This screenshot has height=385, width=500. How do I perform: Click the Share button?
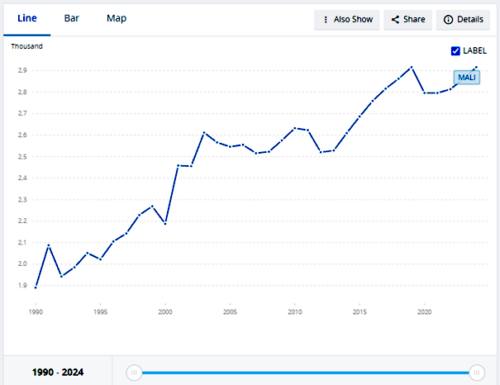click(x=408, y=20)
